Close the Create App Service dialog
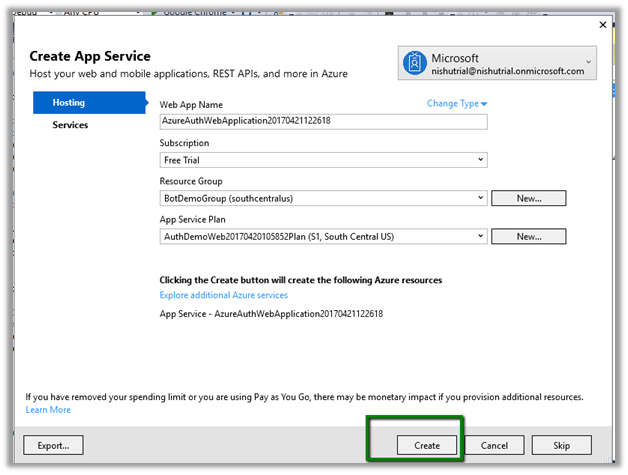Image resolution: width=628 pixels, height=475 pixels. coord(602,25)
